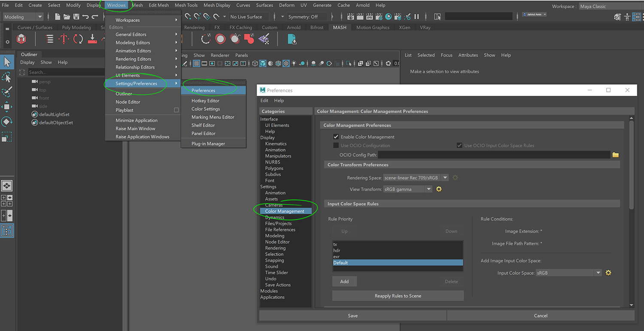
Task: Create a new scene with the toolbar icon
Action: (57, 17)
